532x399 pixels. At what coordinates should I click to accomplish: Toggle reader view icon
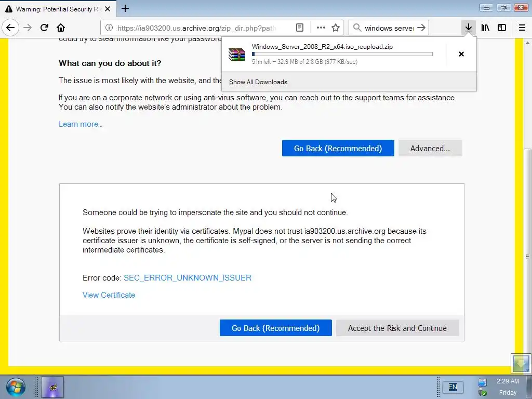click(x=300, y=28)
